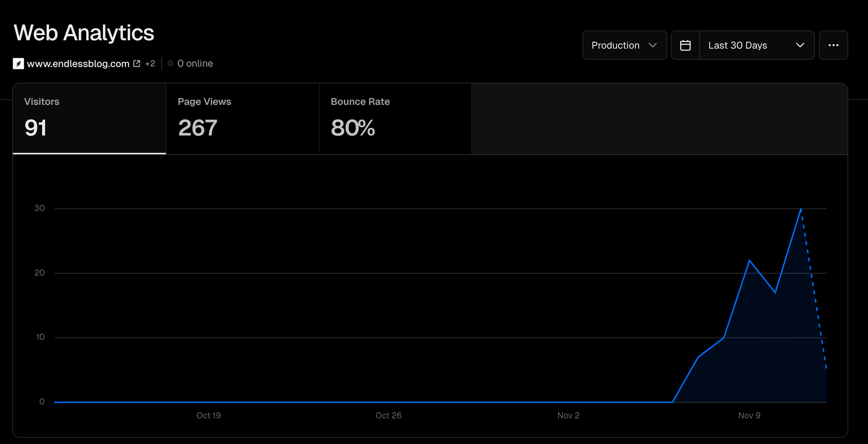Open the three-dot more options menu
The width and height of the screenshot is (868, 444).
(x=833, y=45)
